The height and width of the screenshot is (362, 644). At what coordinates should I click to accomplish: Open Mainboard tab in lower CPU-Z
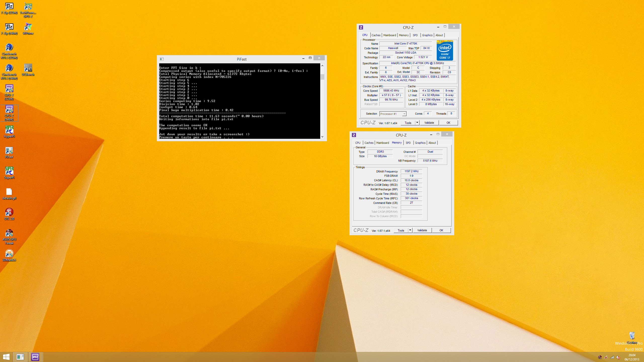click(383, 143)
